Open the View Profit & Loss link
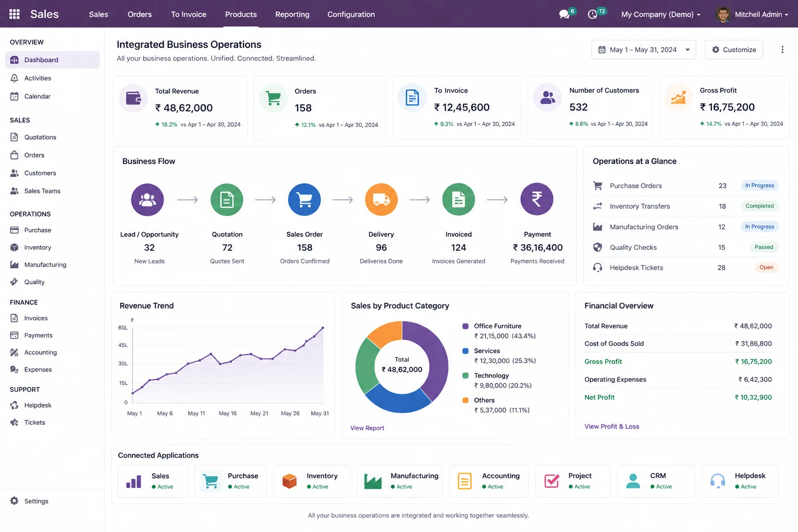Screen dimensions: 798x532 (x=612, y=427)
